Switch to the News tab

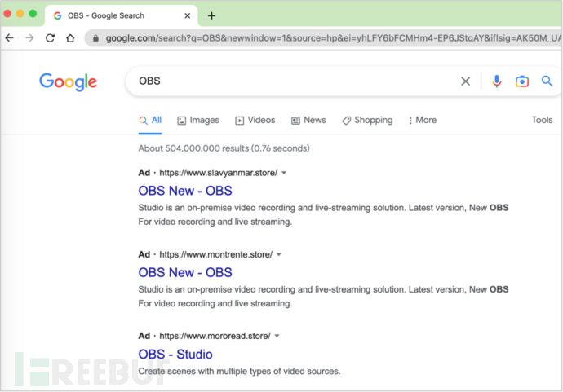308,120
